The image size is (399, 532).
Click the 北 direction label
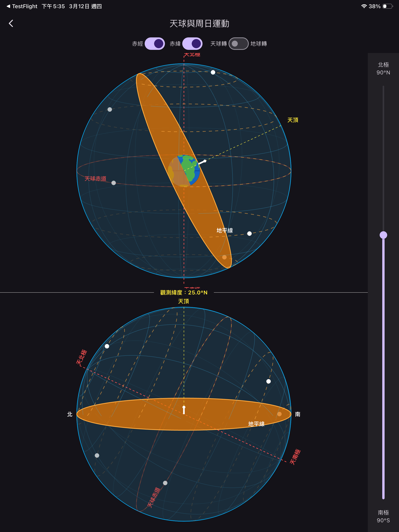[70, 414]
